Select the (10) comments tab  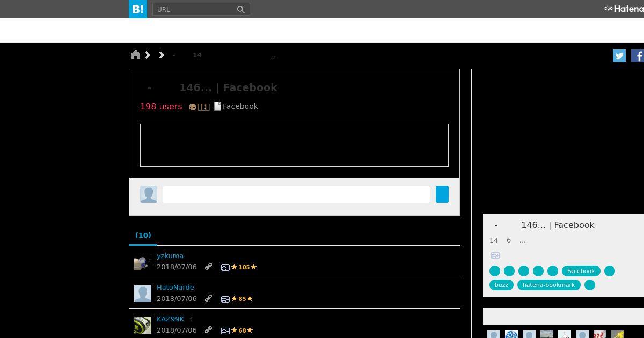point(143,235)
